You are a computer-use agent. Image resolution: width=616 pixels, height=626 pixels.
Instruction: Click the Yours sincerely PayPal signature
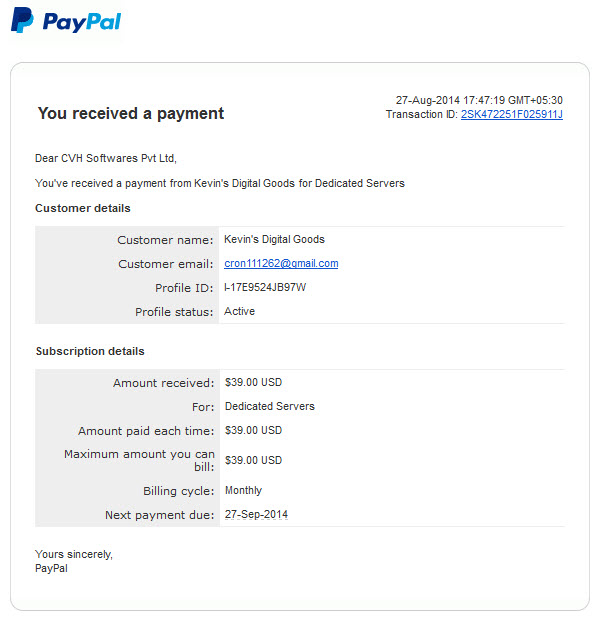click(x=74, y=561)
